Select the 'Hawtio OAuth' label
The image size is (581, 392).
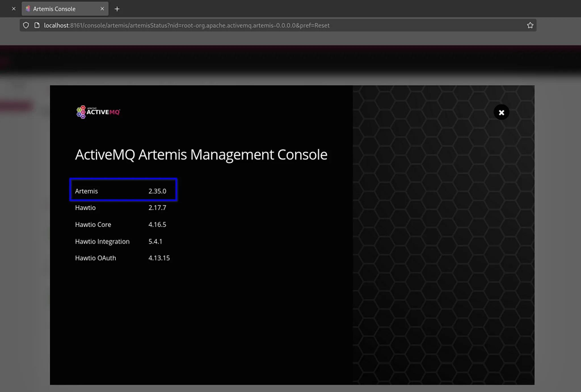point(95,258)
